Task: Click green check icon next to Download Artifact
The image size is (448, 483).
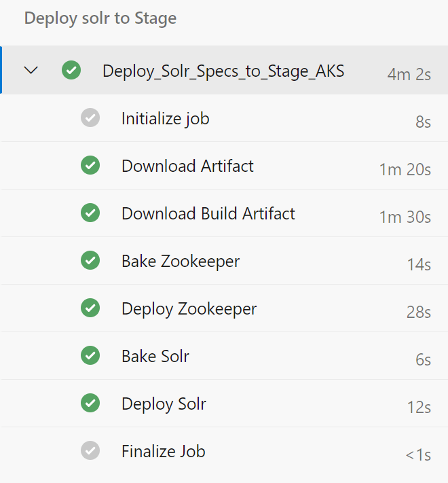Action: (90, 165)
